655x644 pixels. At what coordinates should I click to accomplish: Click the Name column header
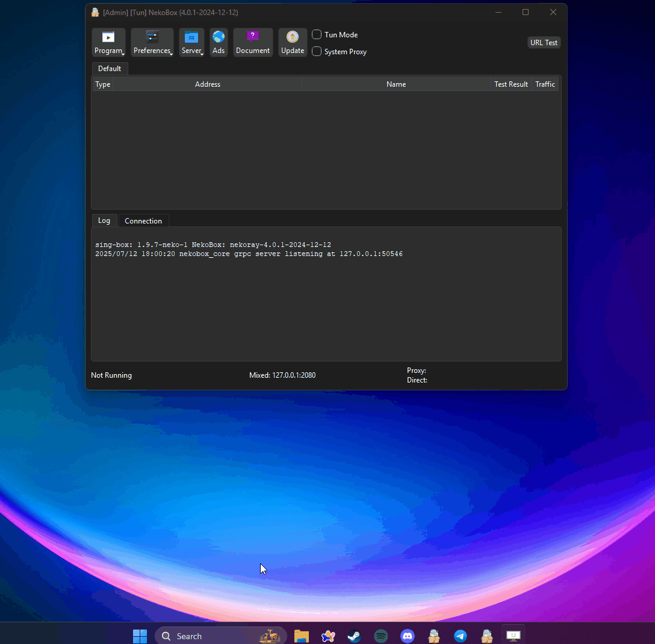coord(396,84)
